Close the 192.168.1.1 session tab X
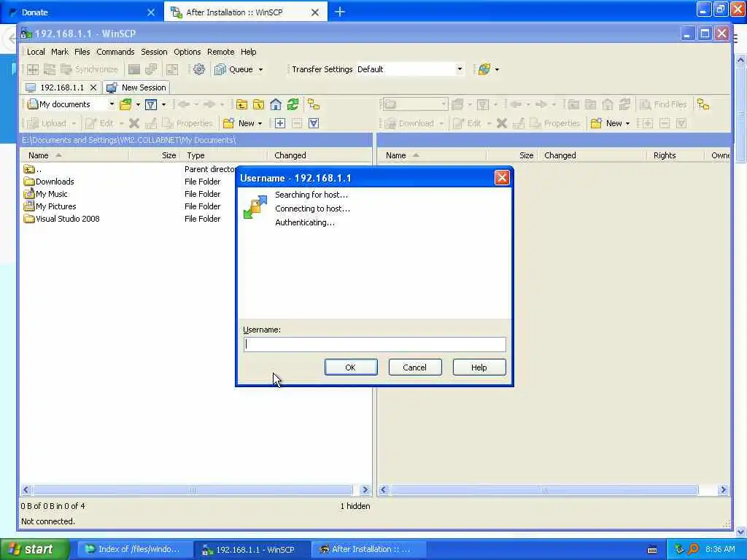This screenshot has width=747, height=560. [x=93, y=87]
